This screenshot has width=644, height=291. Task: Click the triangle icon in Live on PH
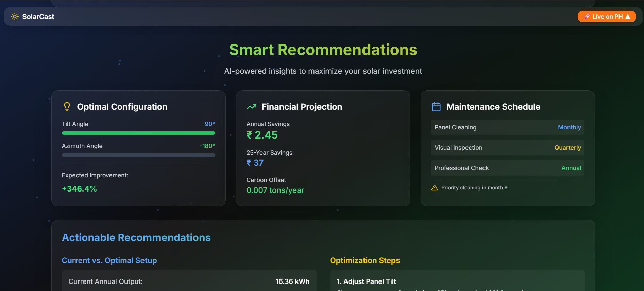(628, 16)
